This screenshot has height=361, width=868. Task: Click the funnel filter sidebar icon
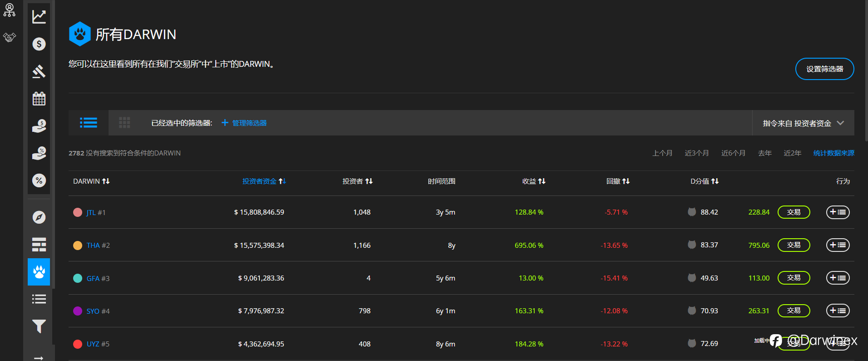39,326
